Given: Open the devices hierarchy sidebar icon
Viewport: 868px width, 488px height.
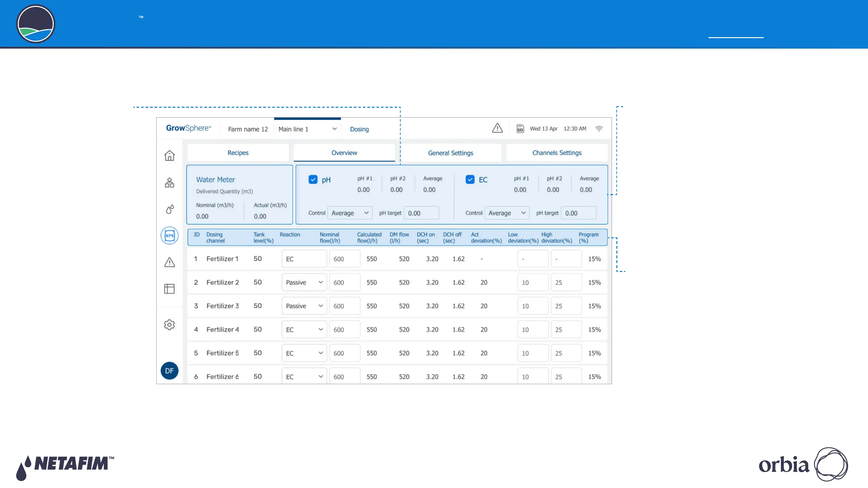Looking at the screenshot, I should 169,182.
